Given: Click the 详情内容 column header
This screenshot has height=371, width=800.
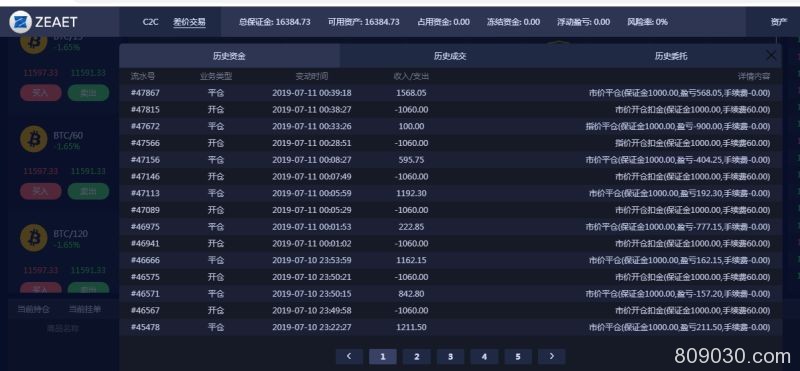Looking at the screenshot, I should click(753, 77).
